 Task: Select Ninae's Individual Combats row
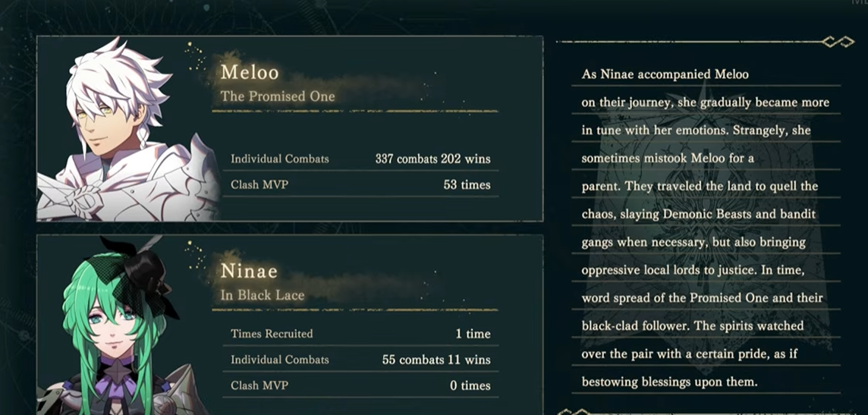pos(360,360)
